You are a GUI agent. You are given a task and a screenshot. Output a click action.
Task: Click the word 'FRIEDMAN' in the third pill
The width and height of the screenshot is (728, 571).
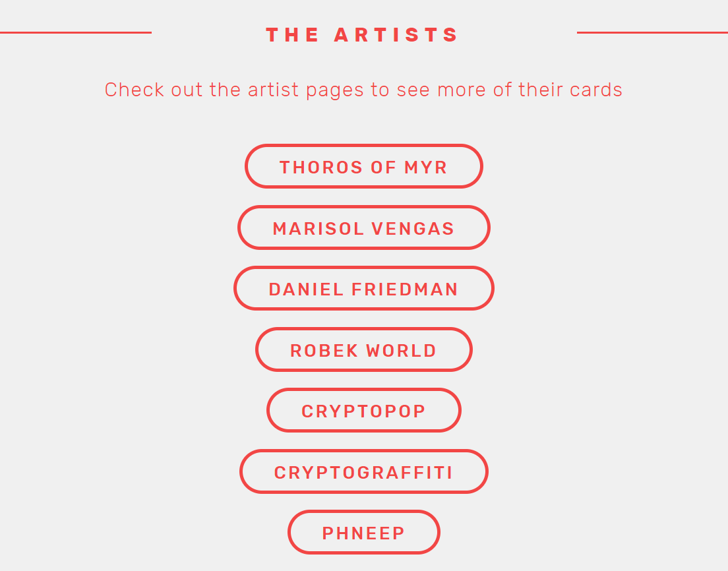click(x=405, y=289)
